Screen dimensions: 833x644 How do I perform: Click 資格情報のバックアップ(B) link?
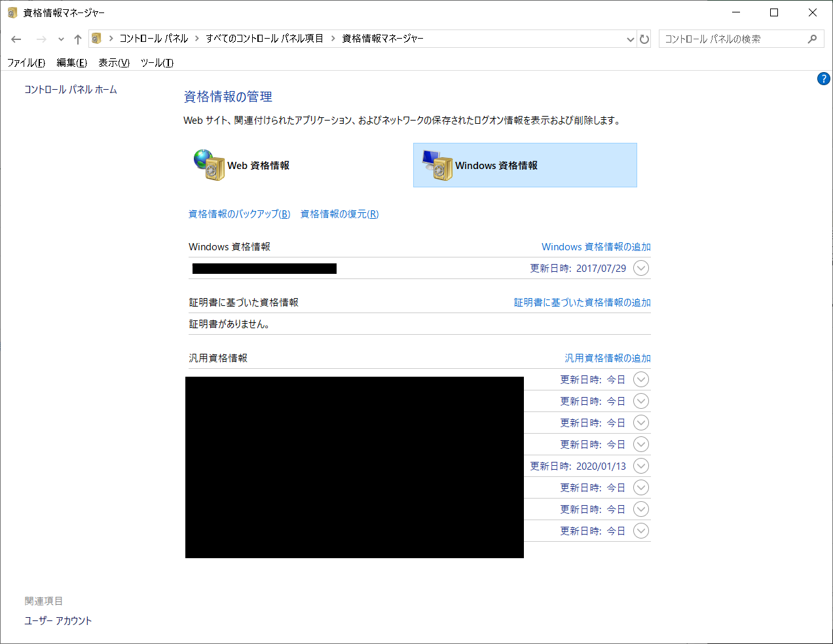[239, 214]
